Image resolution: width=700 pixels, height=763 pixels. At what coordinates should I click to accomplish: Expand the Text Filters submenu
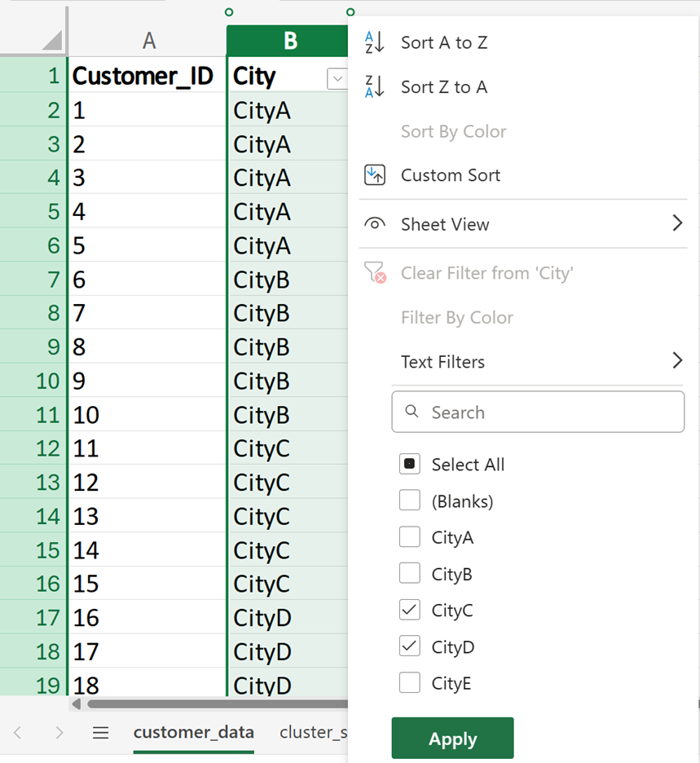[676, 361]
